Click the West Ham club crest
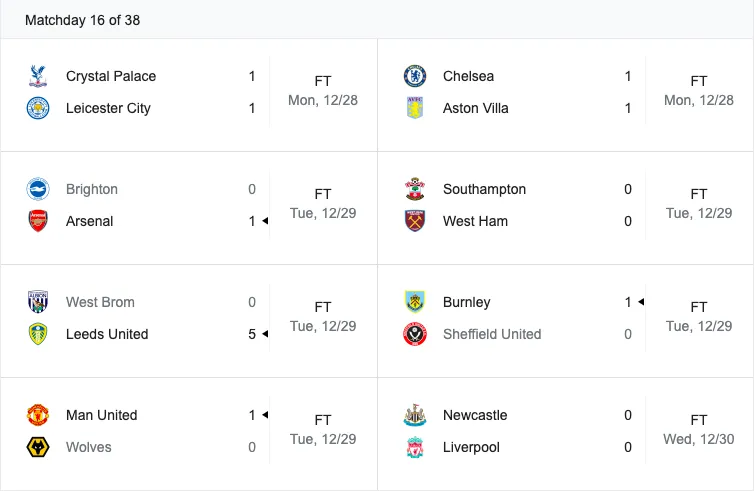The height and width of the screenshot is (491, 754). [x=415, y=221]
